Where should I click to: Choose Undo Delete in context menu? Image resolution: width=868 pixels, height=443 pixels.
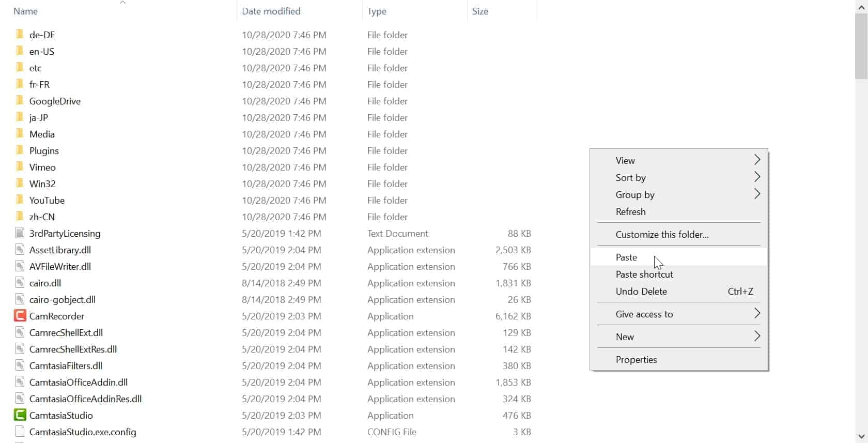[641, 292]
